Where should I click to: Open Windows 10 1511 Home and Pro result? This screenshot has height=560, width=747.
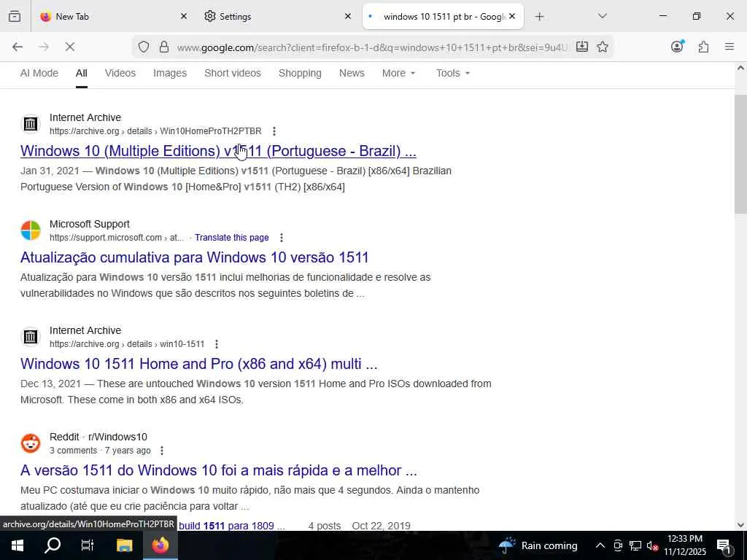click(x=198, y=364)
